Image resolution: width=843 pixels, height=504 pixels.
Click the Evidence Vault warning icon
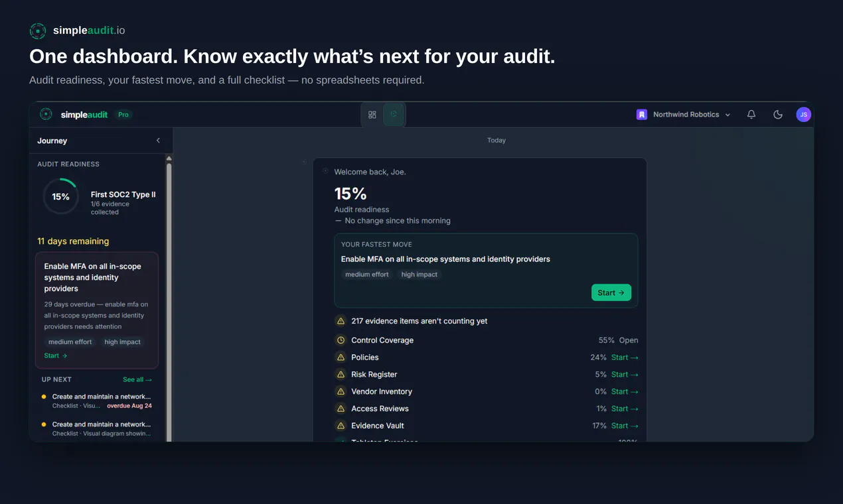tap(341, 426)
